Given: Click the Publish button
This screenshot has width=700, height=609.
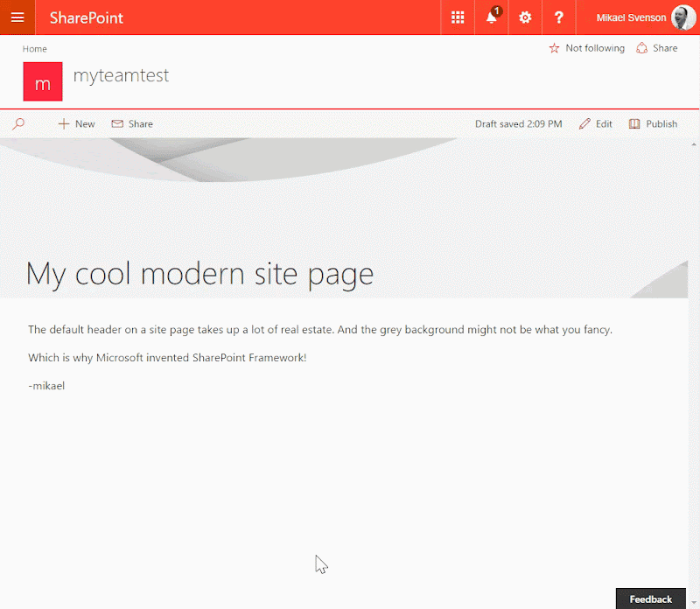Looking at the screenshot, I should pos(653,123).
